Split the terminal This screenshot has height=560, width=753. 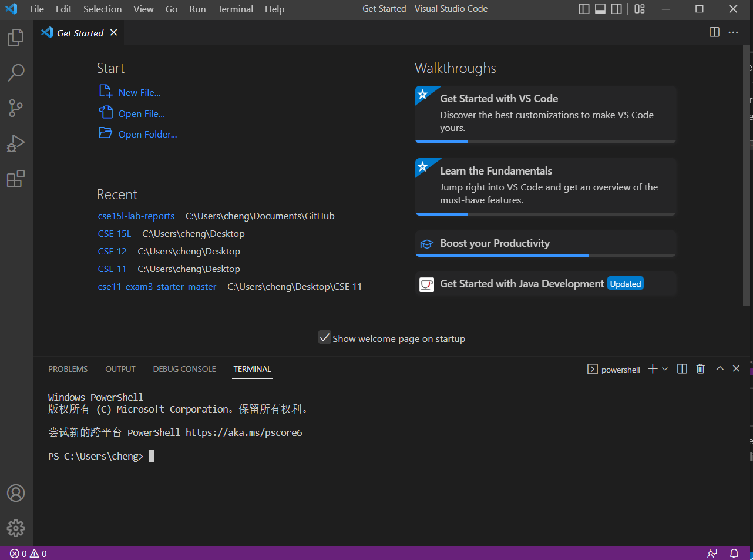(682, 368)
